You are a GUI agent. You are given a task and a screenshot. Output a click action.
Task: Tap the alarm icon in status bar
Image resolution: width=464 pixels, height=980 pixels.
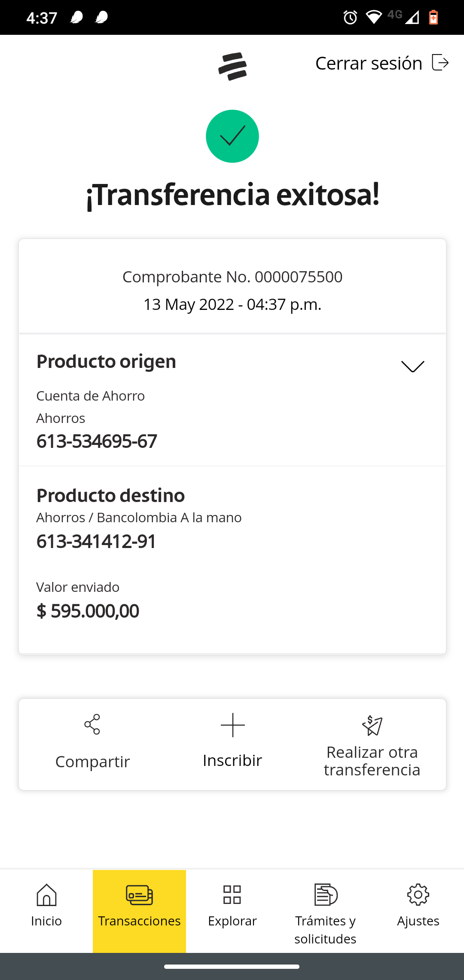click(x=350, y=18)
